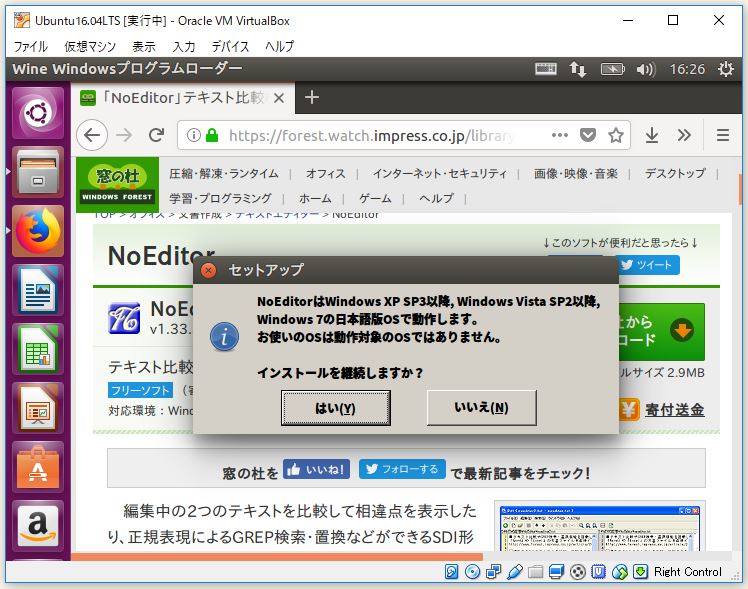The height and width of the screenshot is (589, 748).
Task: Open Firefox downloads panel
Action: [652, 135]
